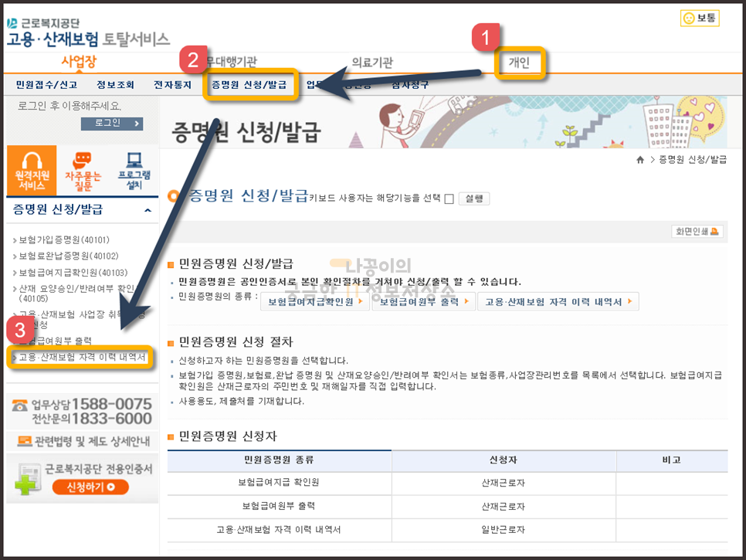Click 고용·산재보험 자격 이력 내역서 shortcut button
Image resolution: width=746 pixels, height=560 pixels.
(558, 302)
